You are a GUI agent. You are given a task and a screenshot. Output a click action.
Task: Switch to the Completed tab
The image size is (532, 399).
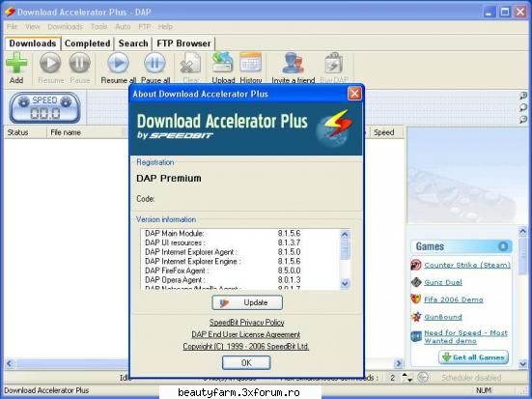click(87, 43)
